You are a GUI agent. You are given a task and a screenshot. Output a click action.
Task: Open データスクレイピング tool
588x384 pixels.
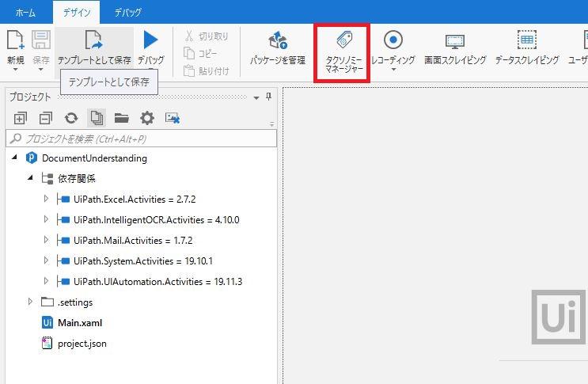click(526, 48)
